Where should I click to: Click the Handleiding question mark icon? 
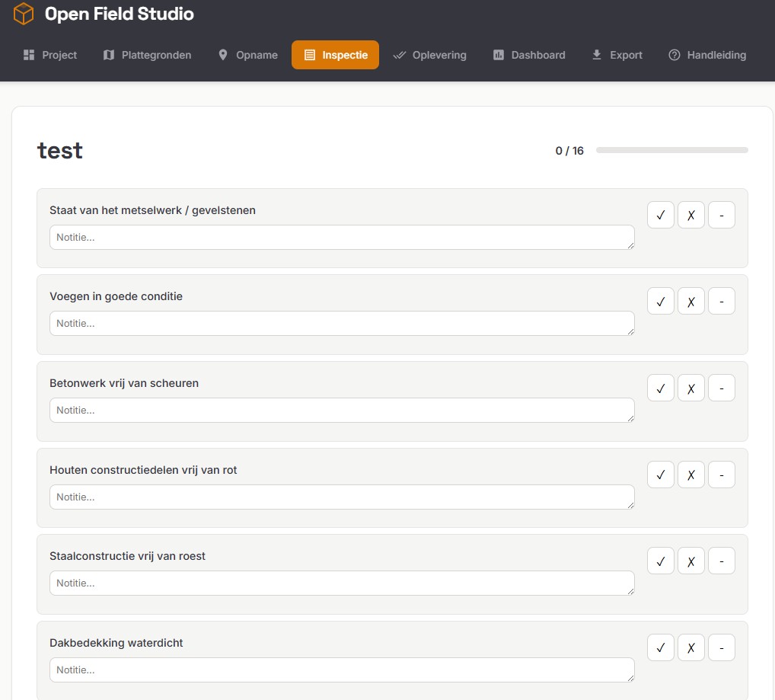[675, 55]
